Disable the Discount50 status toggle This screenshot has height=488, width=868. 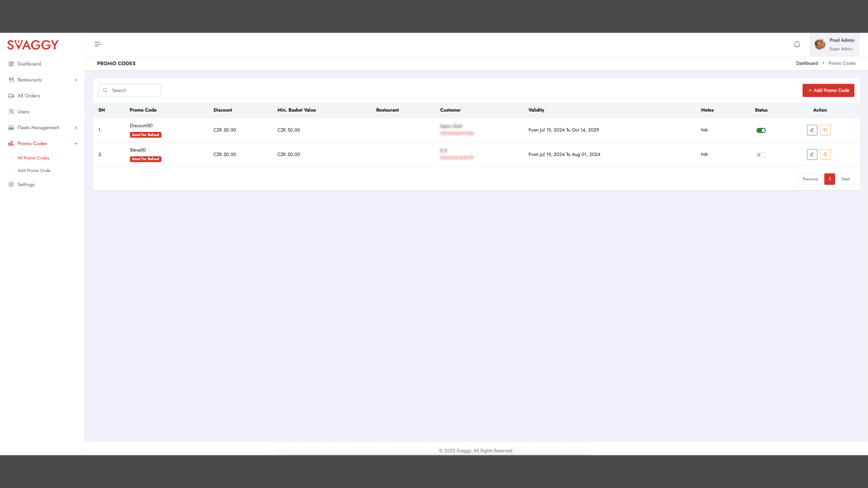click(761, 131)
